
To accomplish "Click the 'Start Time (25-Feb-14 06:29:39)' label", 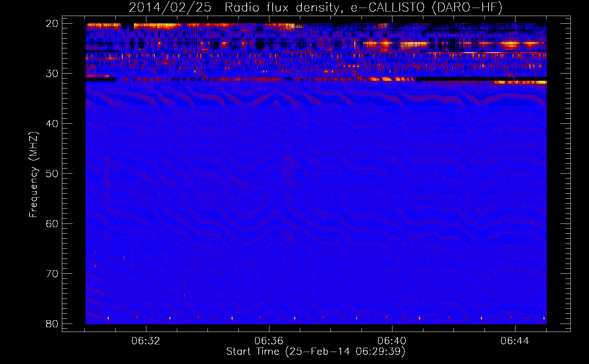I will (x=316, y=352).
